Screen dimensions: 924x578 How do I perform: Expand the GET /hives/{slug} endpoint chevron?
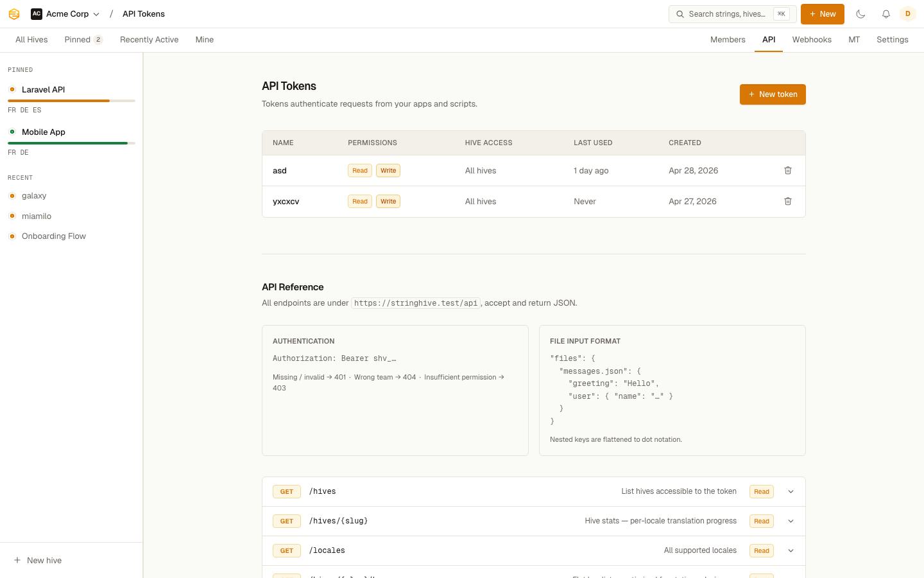pyautogui.click(x=791, y=521)
